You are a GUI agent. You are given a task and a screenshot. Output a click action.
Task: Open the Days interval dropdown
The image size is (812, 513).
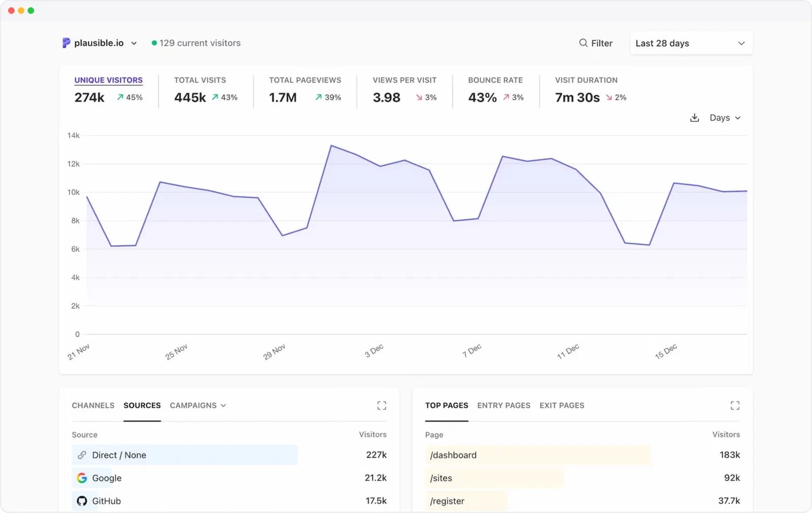(x=724, y=117)
